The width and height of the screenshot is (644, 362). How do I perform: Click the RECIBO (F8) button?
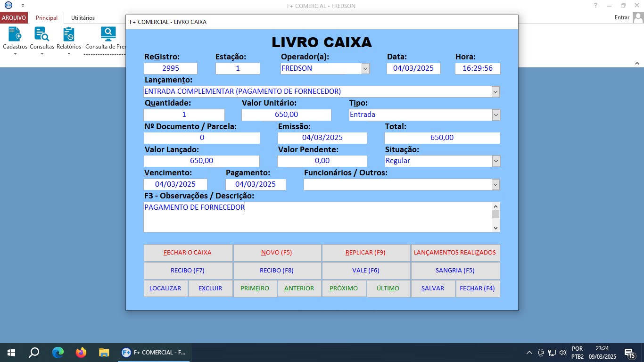coord(277,271)
